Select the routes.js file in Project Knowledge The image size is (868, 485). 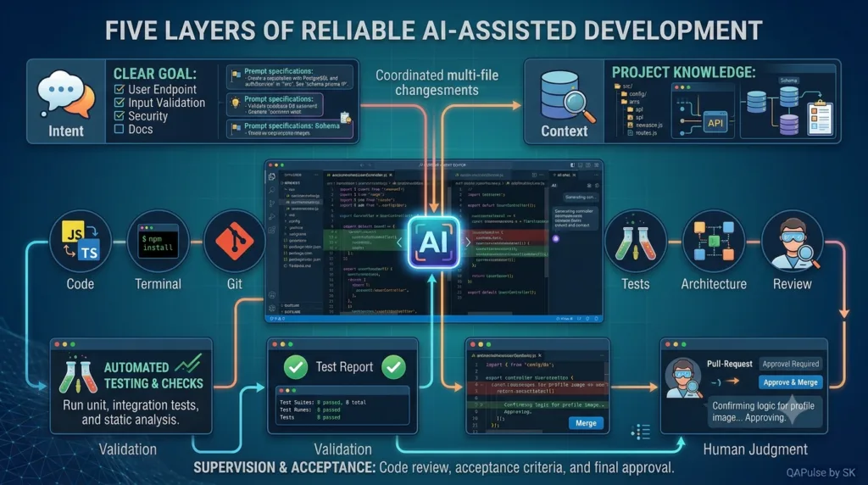click(643, 133)
